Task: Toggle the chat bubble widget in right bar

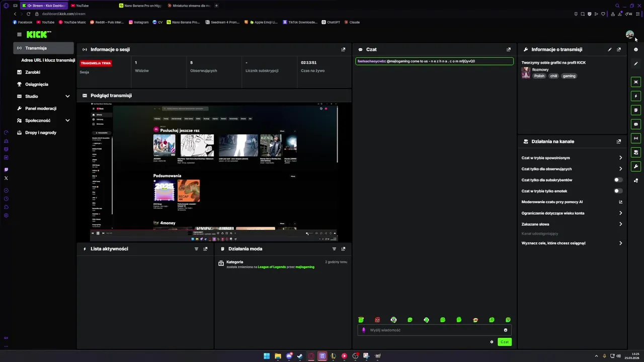Action: click(636, 124)
